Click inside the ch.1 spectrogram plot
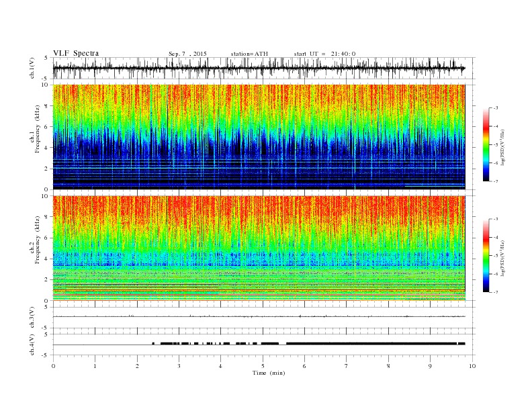Image resolution: width=532 pixels, height=411 pixels. pos(259,137)
